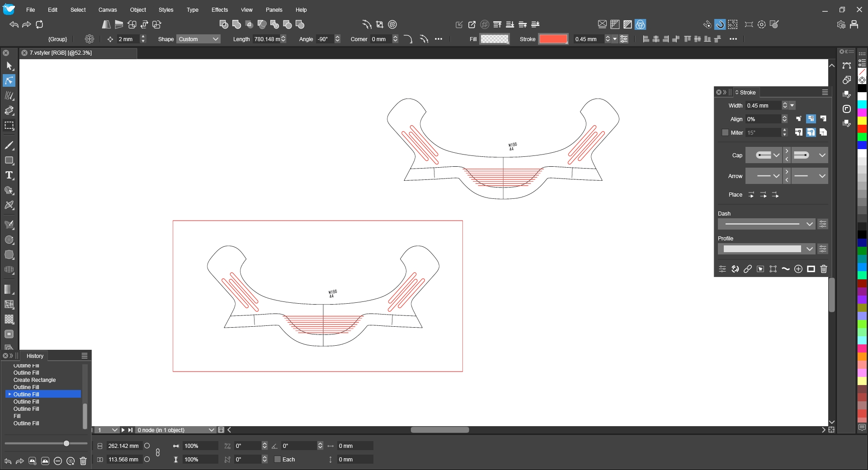The height and width of the screenshot is (470, 868).
Task: Click the chain link icon between width and height
Action: coord(158,452)
